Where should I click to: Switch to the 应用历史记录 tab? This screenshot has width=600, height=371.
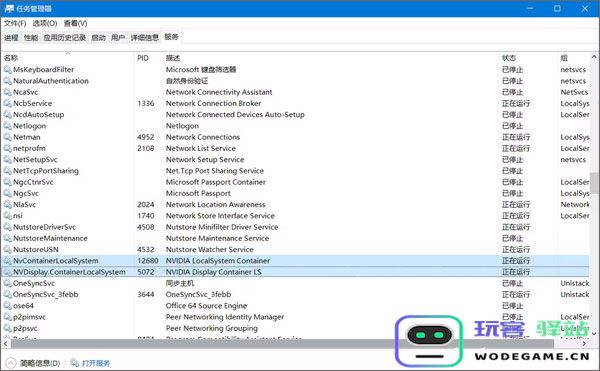click(x=64, y=37)
